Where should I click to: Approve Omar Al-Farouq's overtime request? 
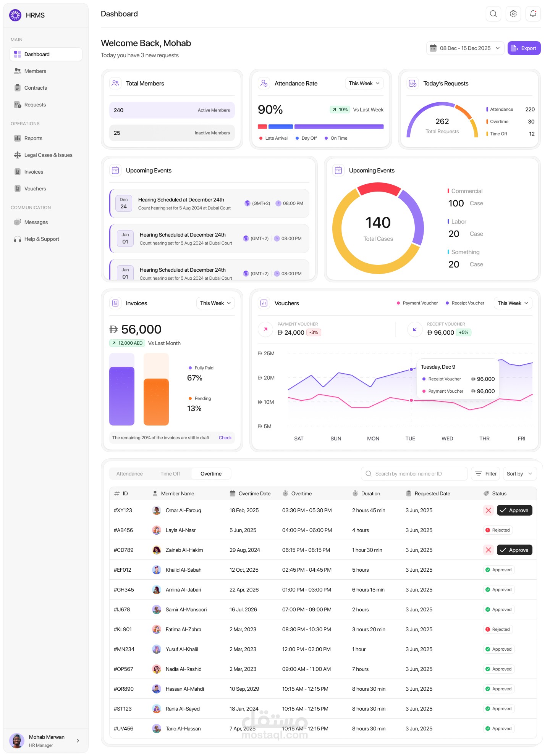click(x=514, y=510)
